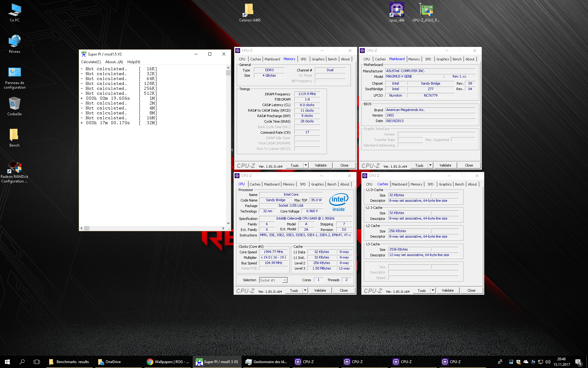The image size is (588, 368).
Task: Open About...(A) menu in Super PI
Action: point(114,62)
